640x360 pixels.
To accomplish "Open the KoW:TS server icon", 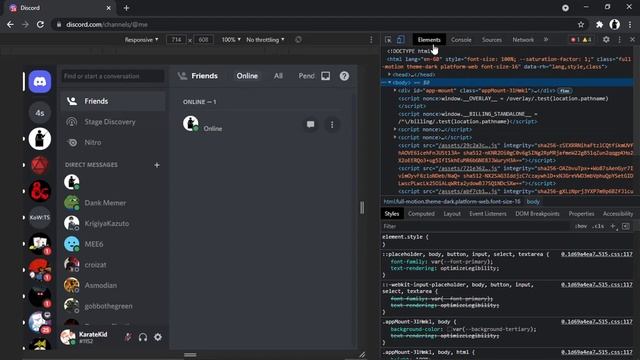I will (40, 217).
